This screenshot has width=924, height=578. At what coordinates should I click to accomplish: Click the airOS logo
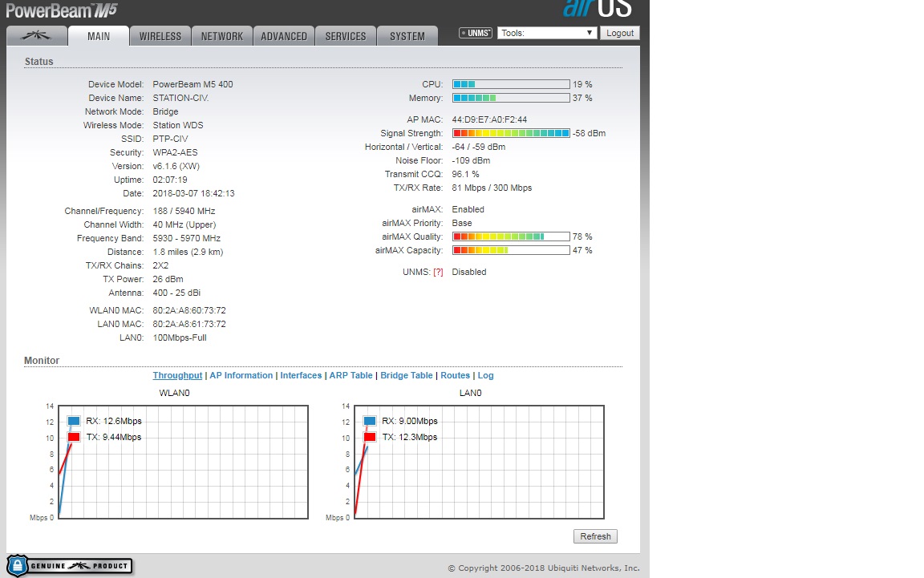(x=598, y=9)
